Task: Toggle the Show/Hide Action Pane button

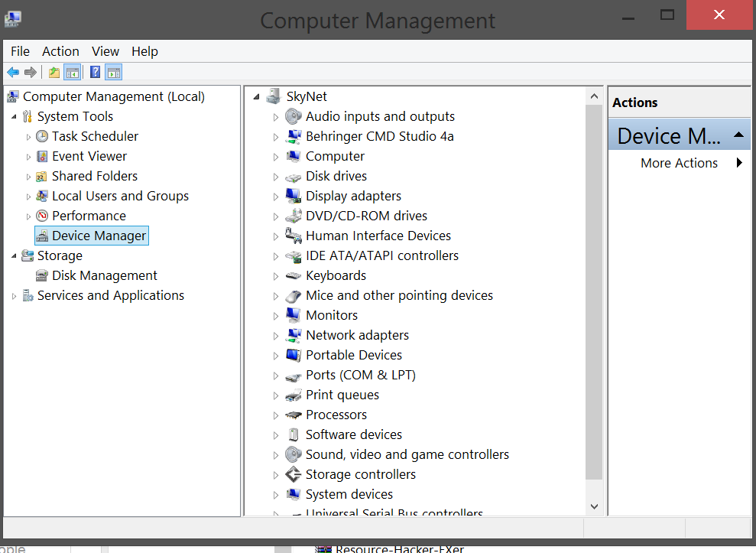Action: point(114,73)
